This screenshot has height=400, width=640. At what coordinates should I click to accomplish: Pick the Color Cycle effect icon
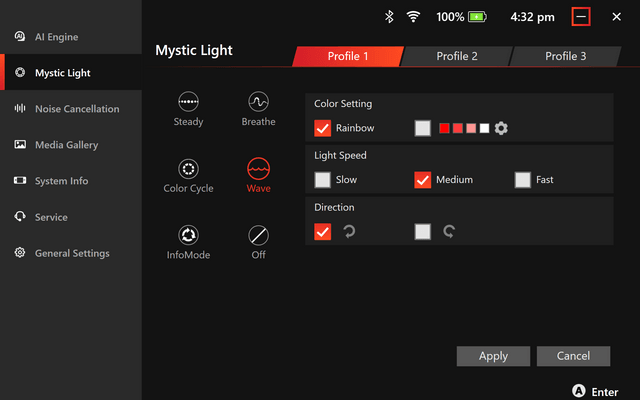tap(188, 168)
